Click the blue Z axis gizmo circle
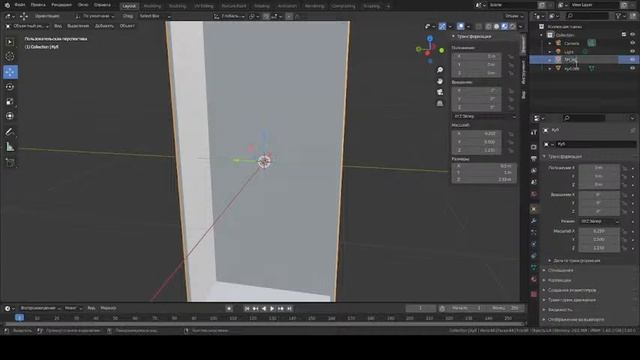Viewport: 640px width, 360px height. point(430,38)
